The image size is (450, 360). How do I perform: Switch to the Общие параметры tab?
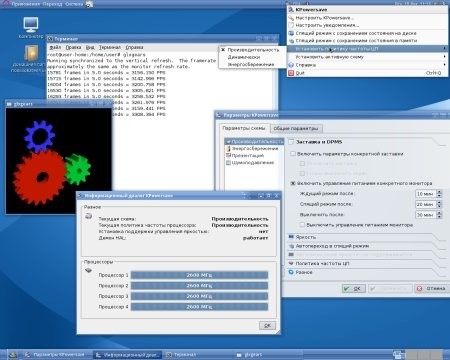(x=296, y=128)
